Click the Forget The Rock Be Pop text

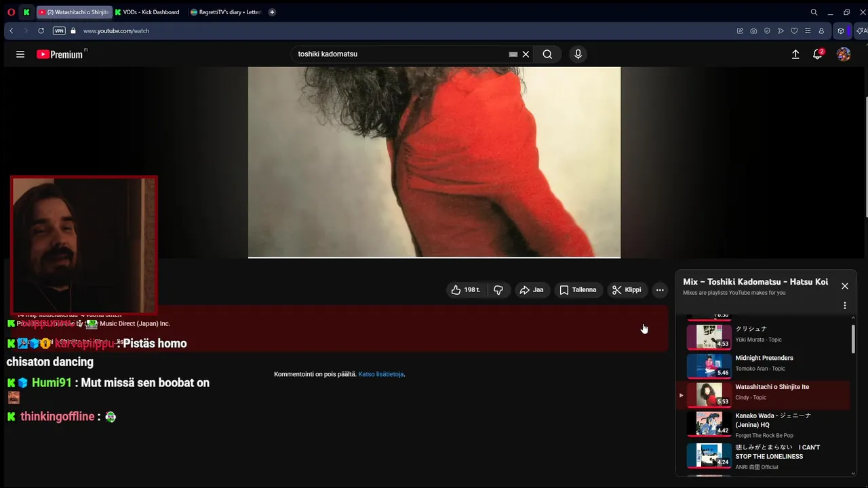coord(764,436)
